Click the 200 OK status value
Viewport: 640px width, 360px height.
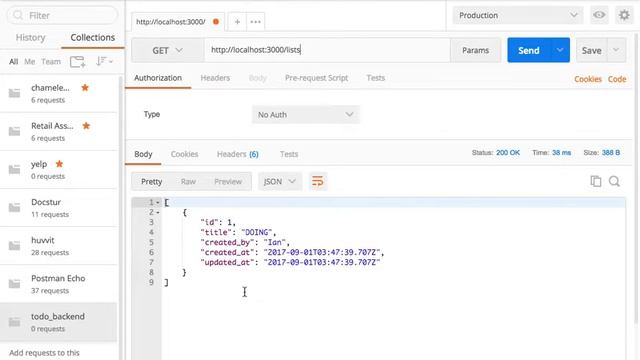pyautogui.click(x=508, y=153)
